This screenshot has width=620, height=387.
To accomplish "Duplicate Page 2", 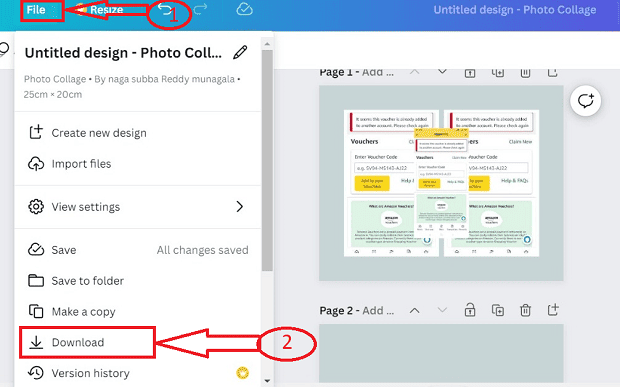I will [497, 310].
